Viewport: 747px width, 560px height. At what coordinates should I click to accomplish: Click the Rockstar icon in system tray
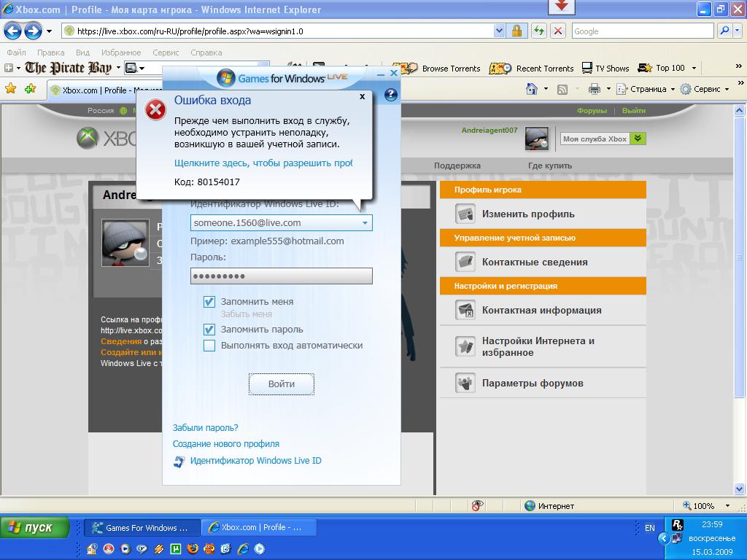(678, 525)
